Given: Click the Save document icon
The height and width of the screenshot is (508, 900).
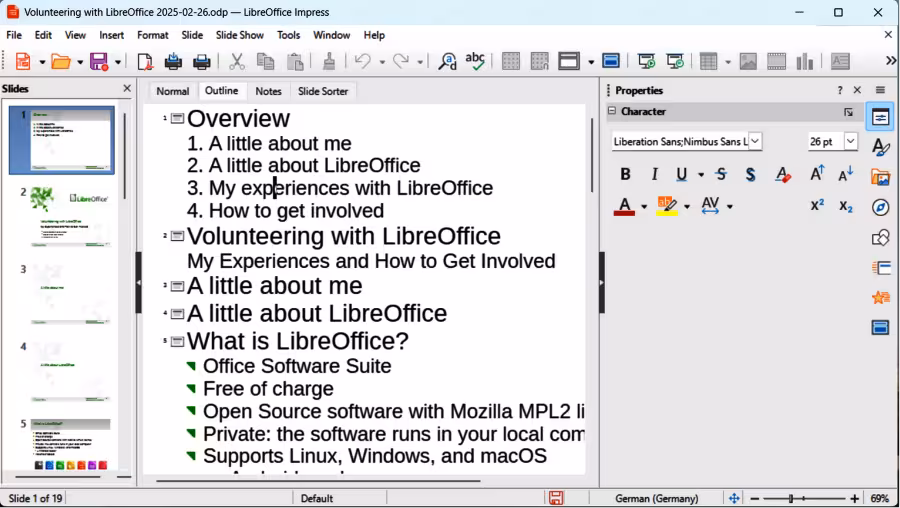Looking at the screenshot, I should [99, 61].
